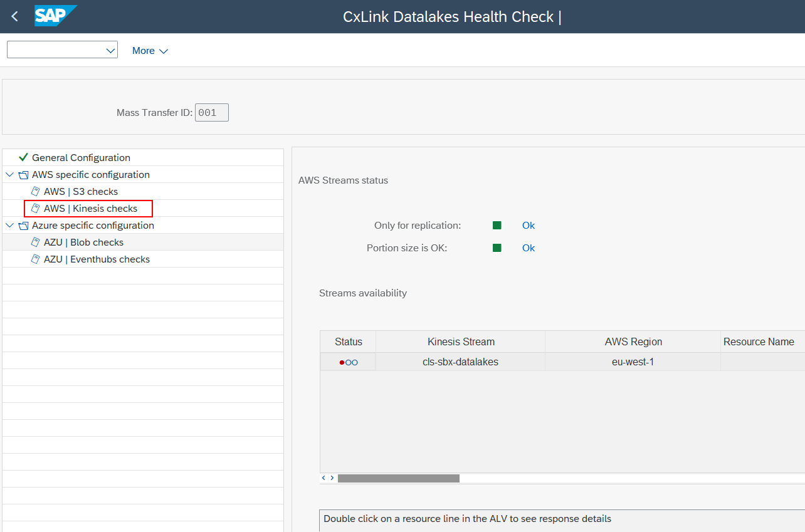Viewport: 805px width, 532px height.
Task: Click the double click instruction text box
Action: coord(562,522)
